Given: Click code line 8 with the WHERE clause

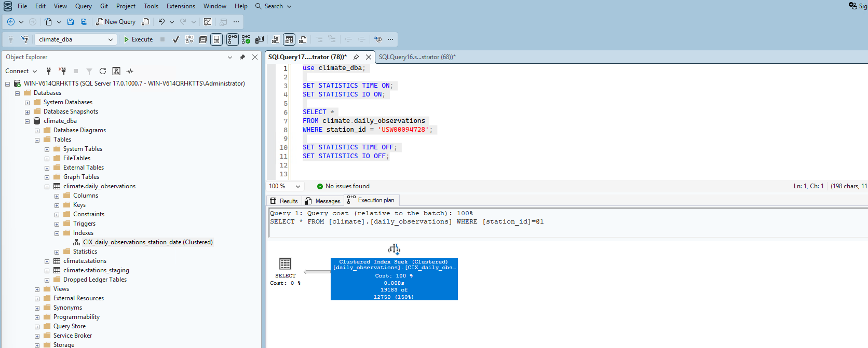Looking at the screenshot, I should point(368,130).
